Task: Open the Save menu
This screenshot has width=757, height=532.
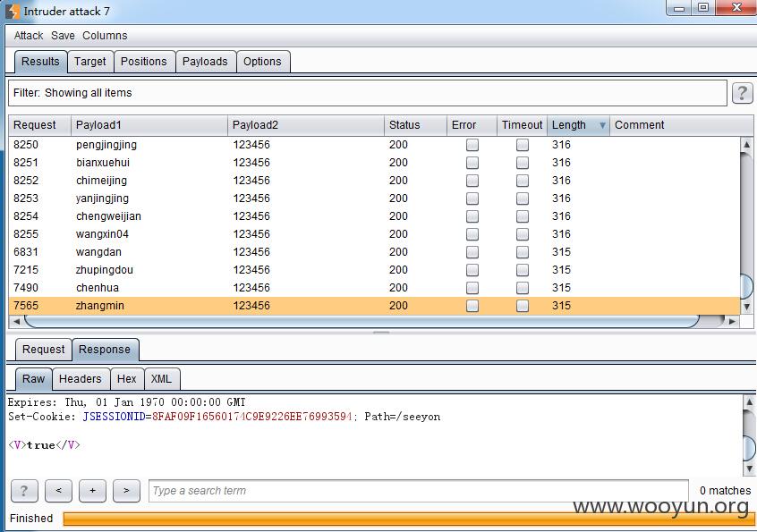Action: click(63, 36)
